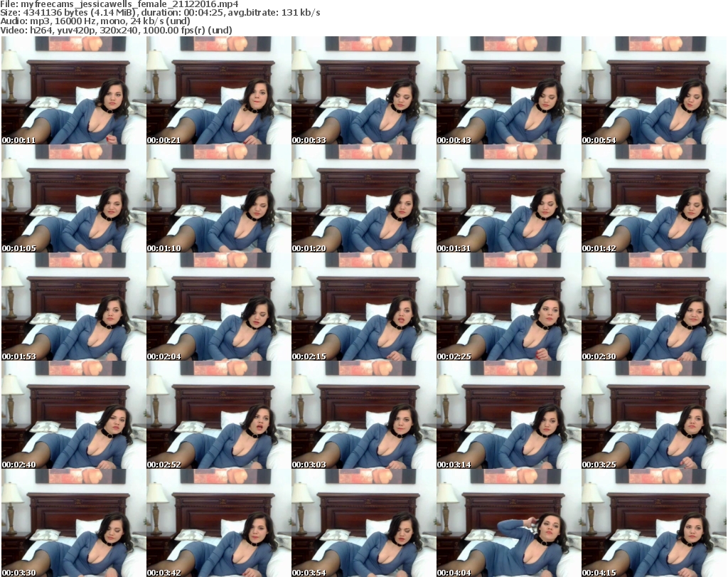Select the thumbnail frame at 00:02:15
The height and width of the screenshot is (577, 728).
pos(363,307)
